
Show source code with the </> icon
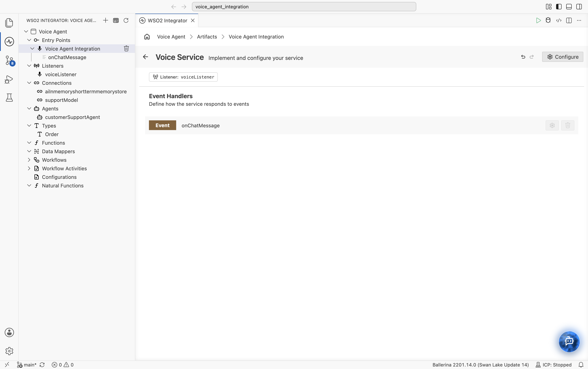[559, 20]
